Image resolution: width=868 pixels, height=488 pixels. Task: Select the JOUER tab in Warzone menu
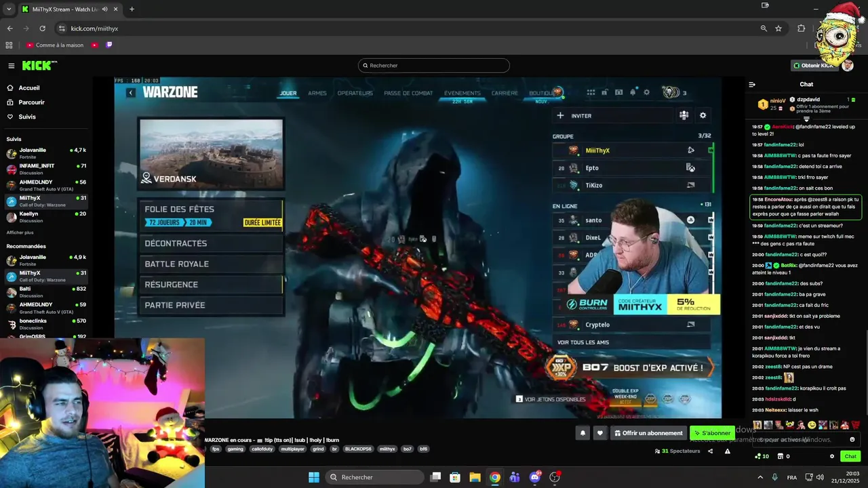point(288,93)
